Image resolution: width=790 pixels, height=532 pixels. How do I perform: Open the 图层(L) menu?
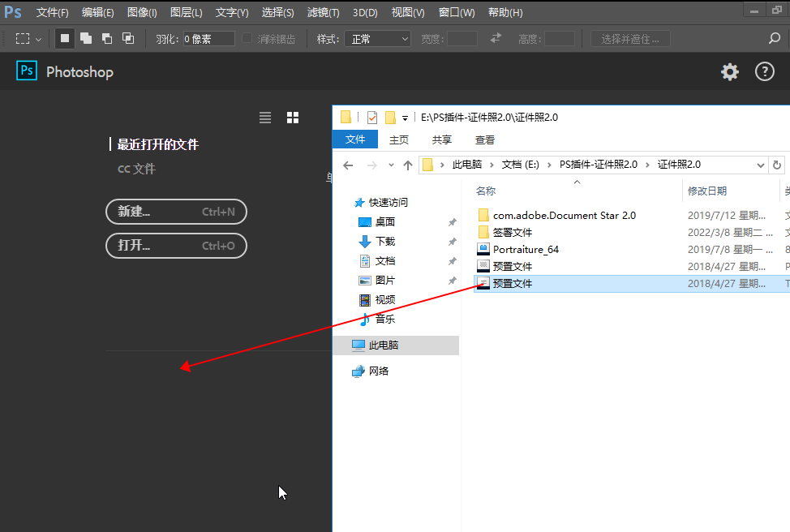(x=186, y=13)
